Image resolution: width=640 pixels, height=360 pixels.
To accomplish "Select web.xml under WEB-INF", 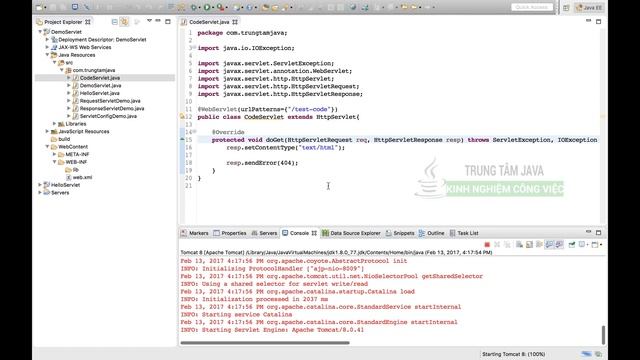I will pyautogui.click(x=82, y=178).
